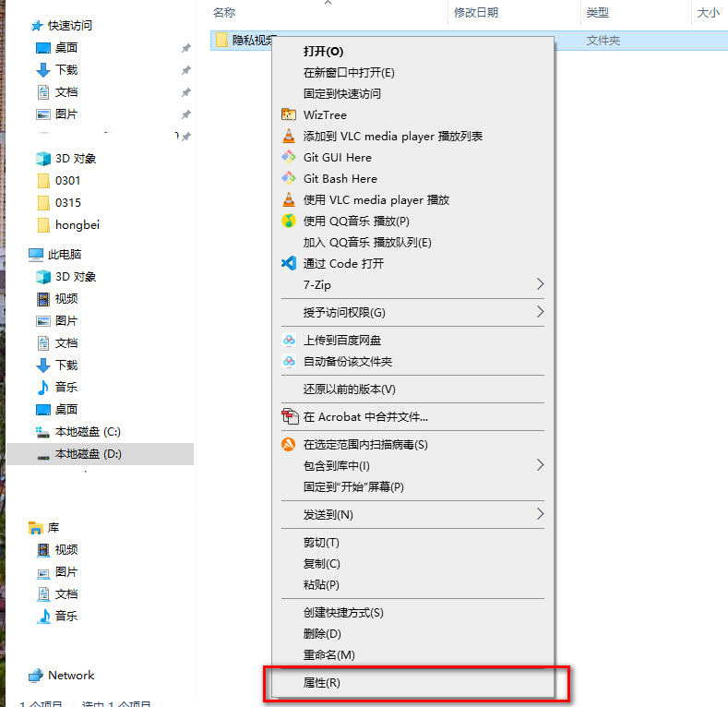Viewport: 728px width, 707px height.
Task: Click the VLC cone icon for add to playlist
Action: (289, 136)
